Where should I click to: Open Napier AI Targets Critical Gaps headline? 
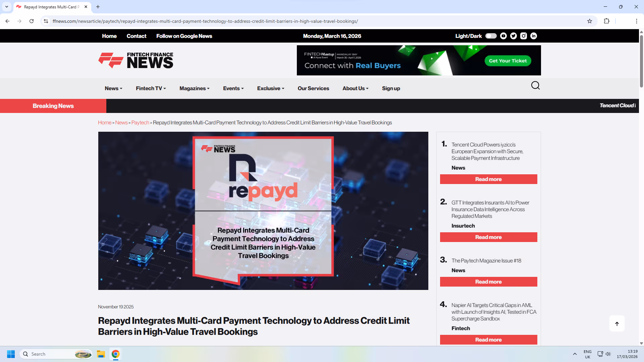494,312
